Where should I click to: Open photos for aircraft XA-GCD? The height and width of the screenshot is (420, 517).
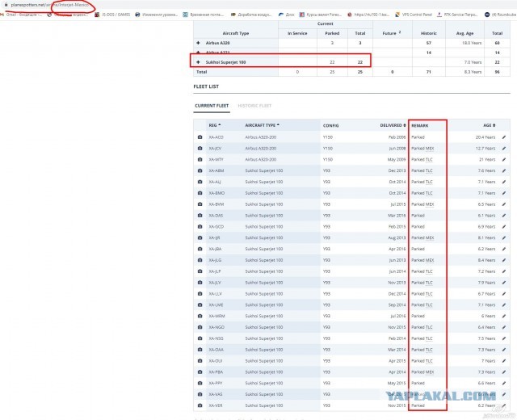200,227
